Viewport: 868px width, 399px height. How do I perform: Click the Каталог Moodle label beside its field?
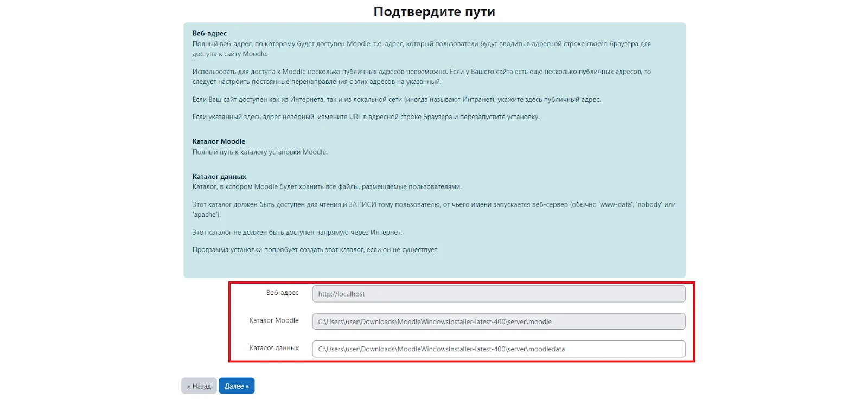coord(274,320)
